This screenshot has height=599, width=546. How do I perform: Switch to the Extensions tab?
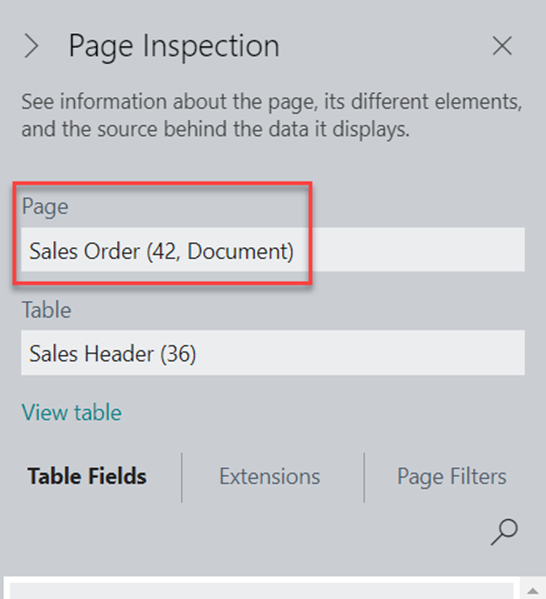coord(270,476)
